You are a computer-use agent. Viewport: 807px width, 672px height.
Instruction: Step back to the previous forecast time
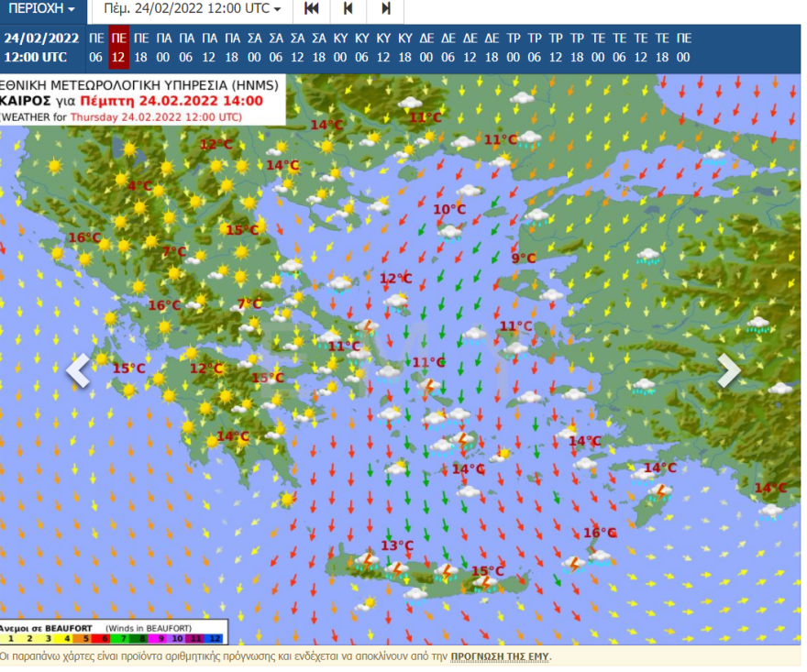point(348,9)
